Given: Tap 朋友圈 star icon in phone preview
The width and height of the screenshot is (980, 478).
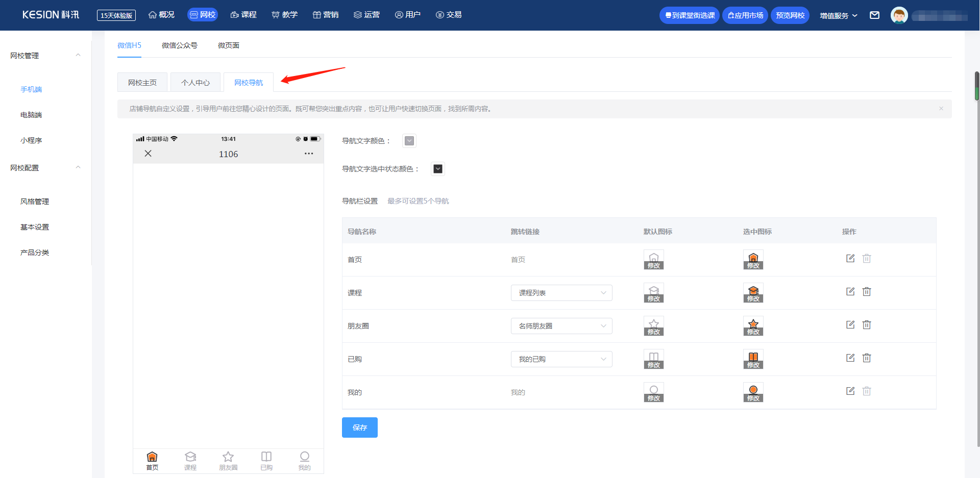Looking at the screenshot, I should [x=228, y=458].
